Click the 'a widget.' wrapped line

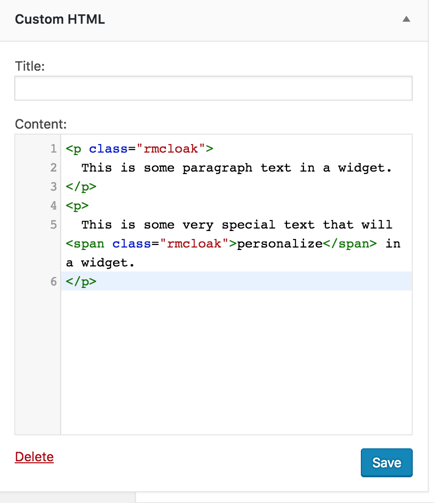(100, 263)
